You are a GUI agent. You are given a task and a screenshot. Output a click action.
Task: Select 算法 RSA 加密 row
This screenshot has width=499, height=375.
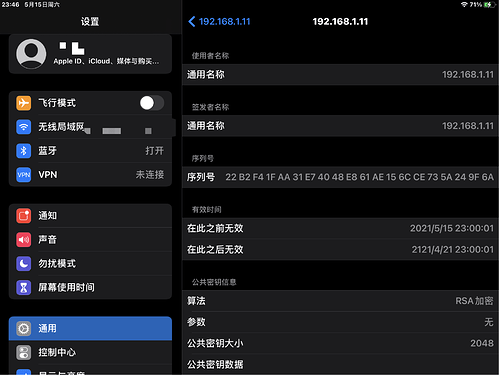coord(340,301)
